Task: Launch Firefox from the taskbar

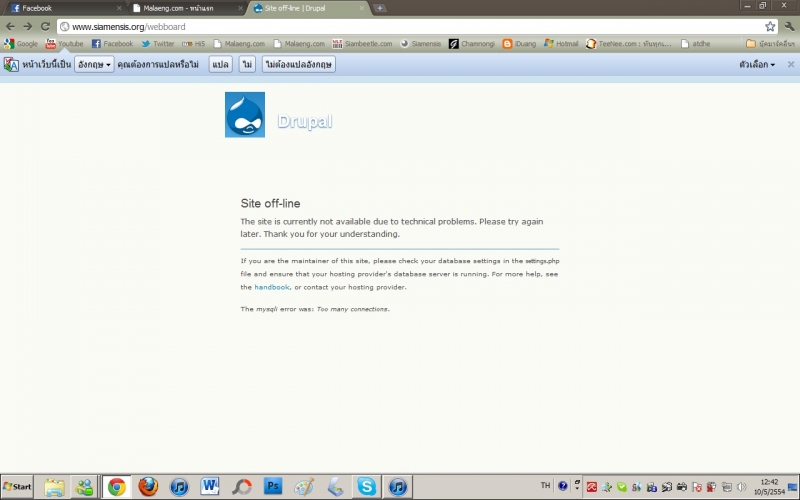Action: [148, 487]
